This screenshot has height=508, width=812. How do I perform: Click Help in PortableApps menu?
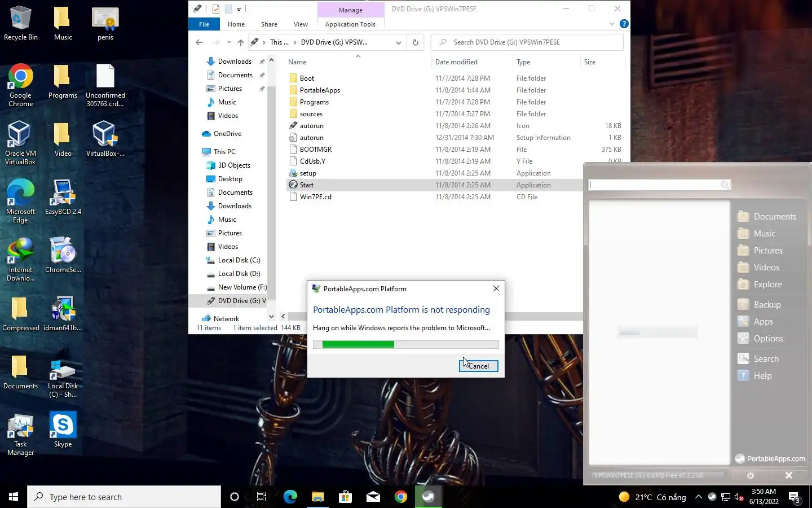754,376
